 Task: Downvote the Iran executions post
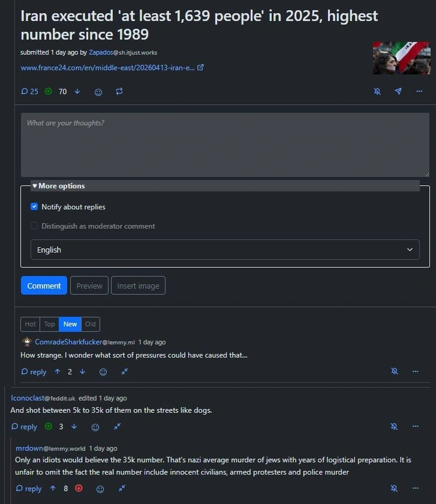(x=77, y=92)
